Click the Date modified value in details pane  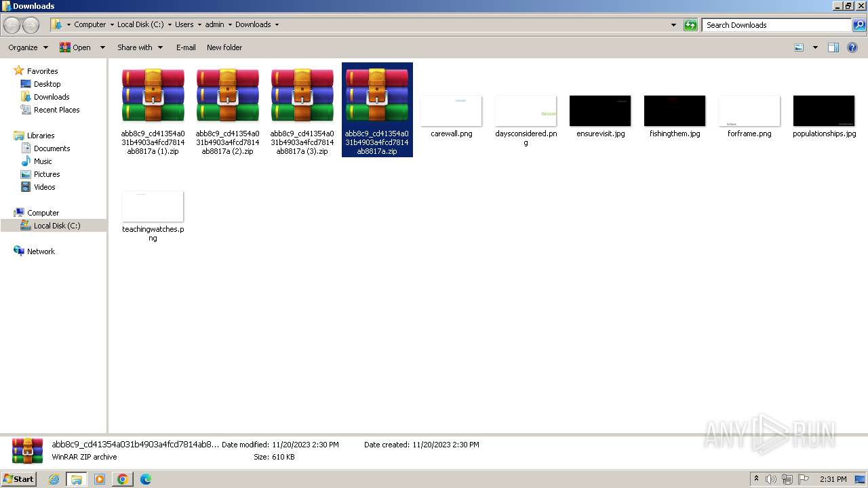pyautogui.click(x=305, y=445)
